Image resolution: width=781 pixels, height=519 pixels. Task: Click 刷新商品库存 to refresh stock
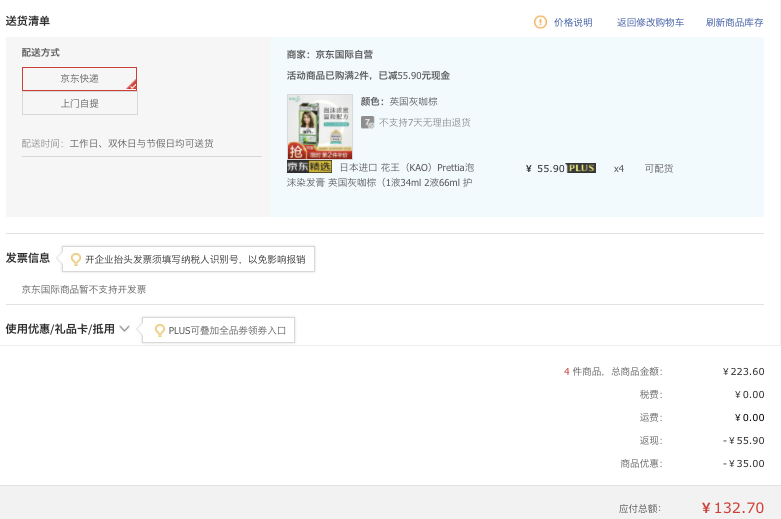(x=734, y=22)
